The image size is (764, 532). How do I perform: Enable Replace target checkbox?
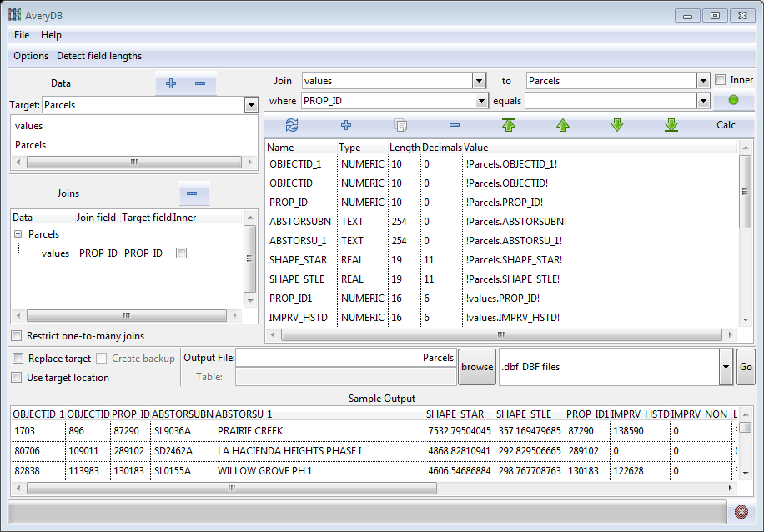tap(18, 359)
